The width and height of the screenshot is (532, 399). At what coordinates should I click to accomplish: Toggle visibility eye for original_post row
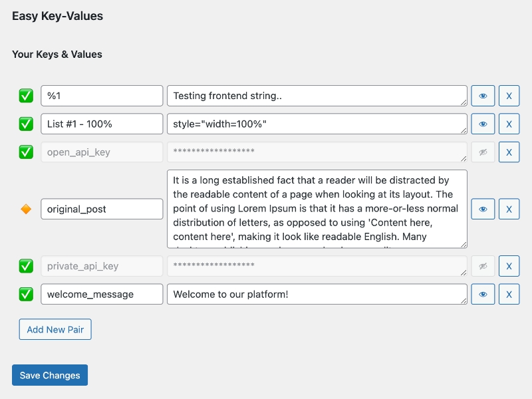[x=483, y=209]
